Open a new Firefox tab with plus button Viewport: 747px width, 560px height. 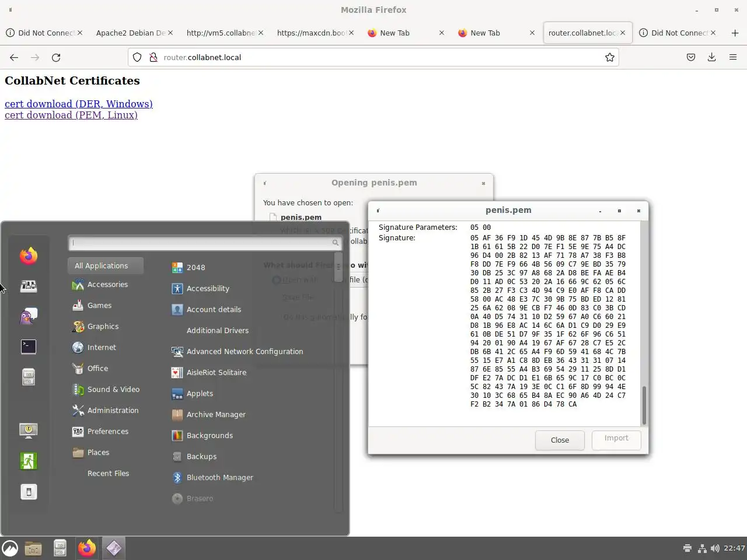coord(735,33)
